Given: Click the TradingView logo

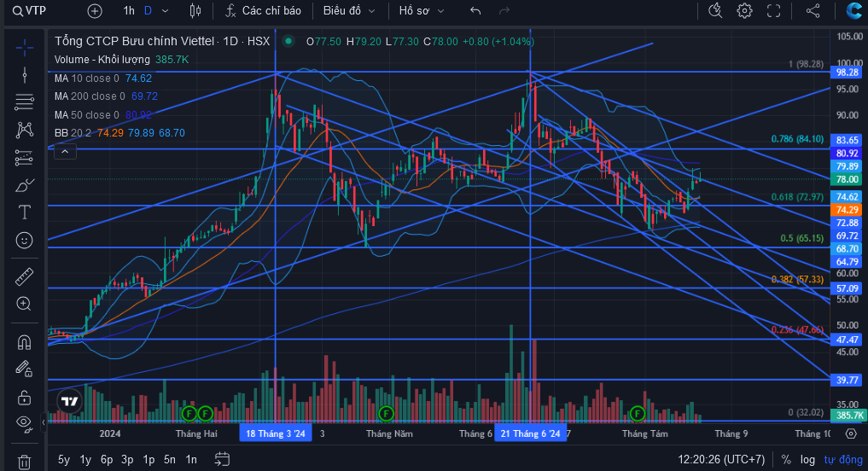Looking at the screenshot, I should (70, 401).
